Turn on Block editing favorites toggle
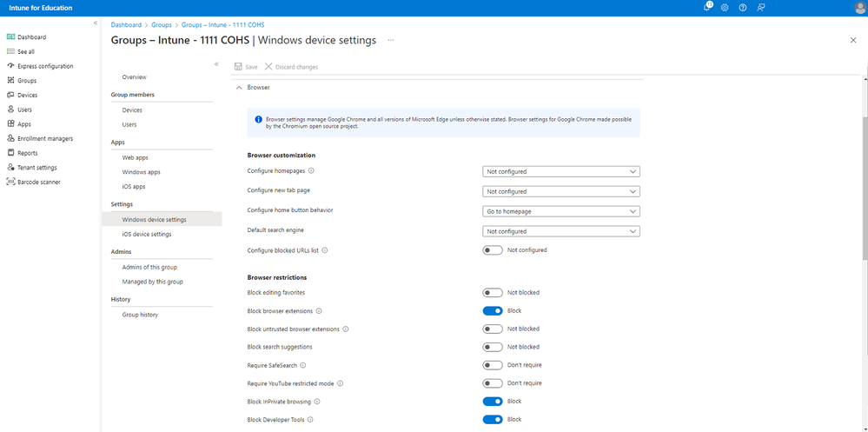 493,293
